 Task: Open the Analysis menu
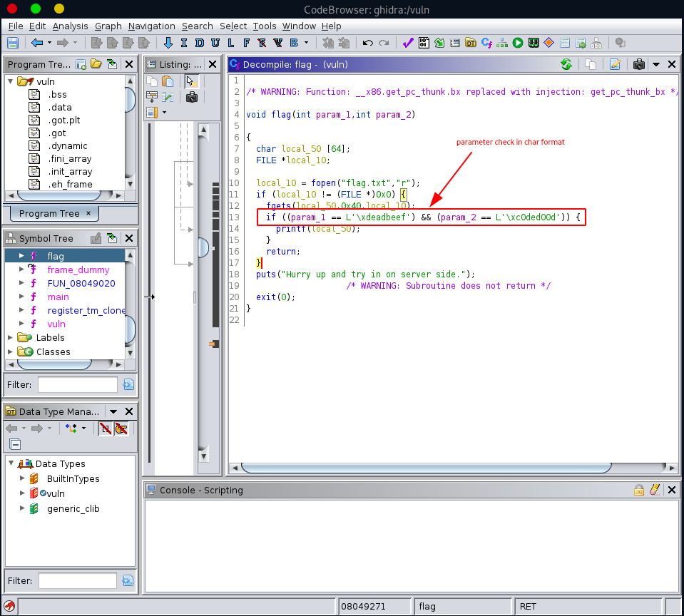click(x=70, y=26)
